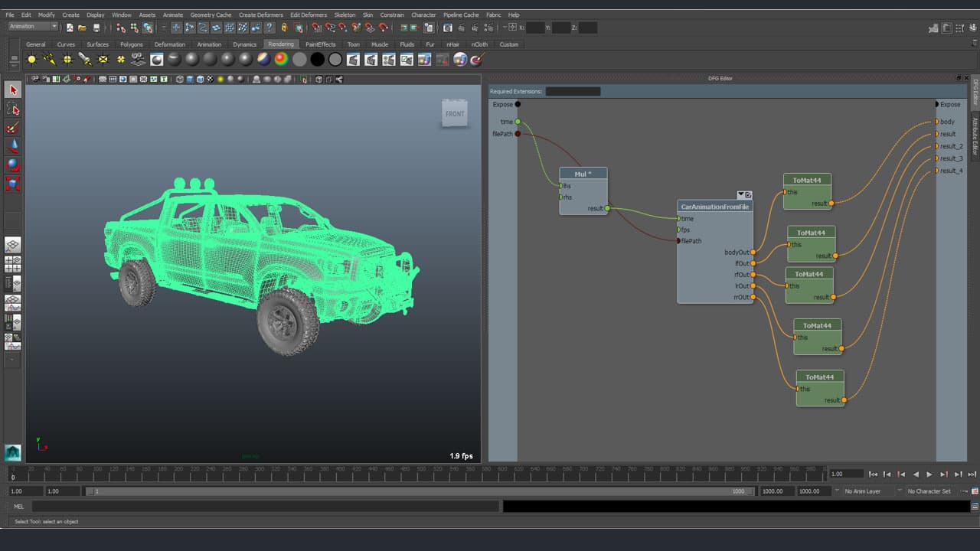Open the No Character Set dropdown
This screenshot has height=551, width=980.
coord(929,491)
